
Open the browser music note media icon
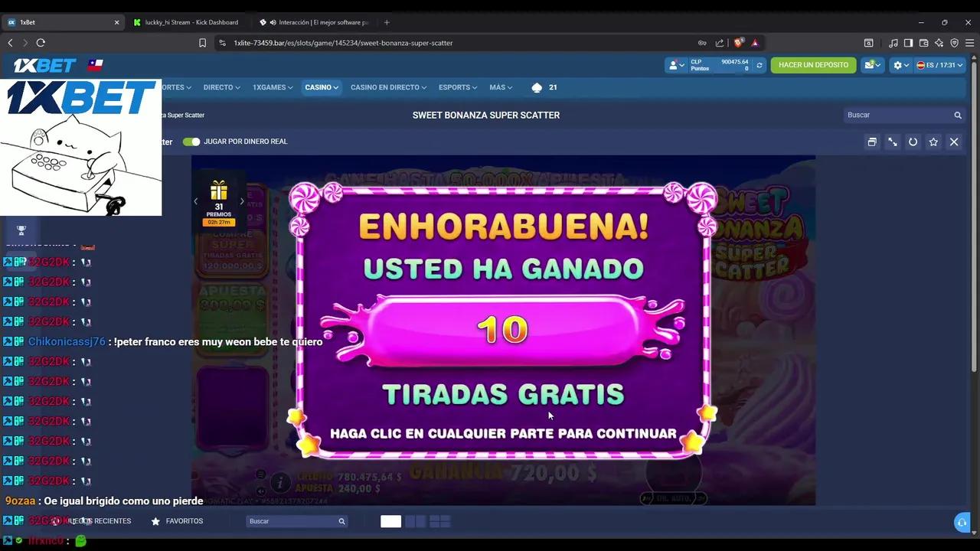(x=893, y=43)
